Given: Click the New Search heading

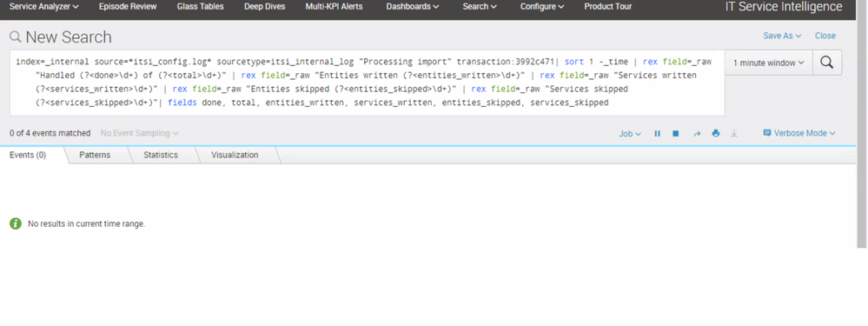Looking at the screenshot, I should point(69,37).
